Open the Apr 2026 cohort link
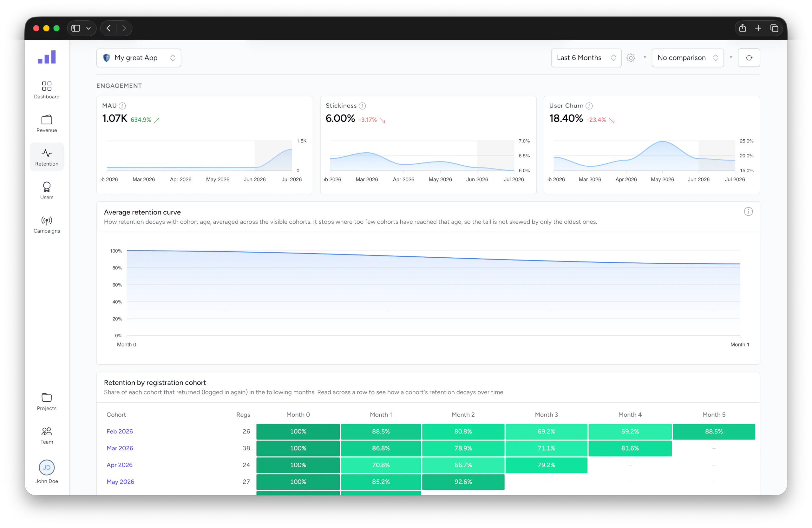 click(119, 465)
